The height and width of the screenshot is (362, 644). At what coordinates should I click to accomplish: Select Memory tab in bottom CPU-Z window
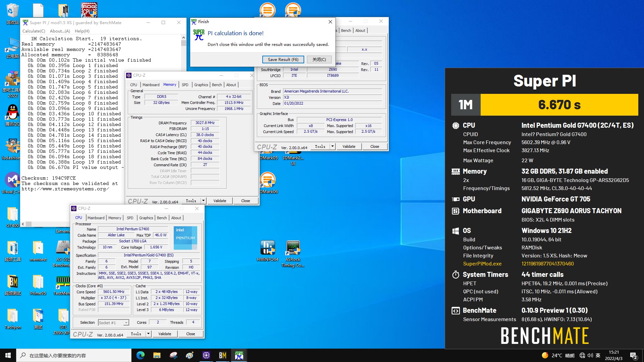pyautogui.click(x=115, y=218)
